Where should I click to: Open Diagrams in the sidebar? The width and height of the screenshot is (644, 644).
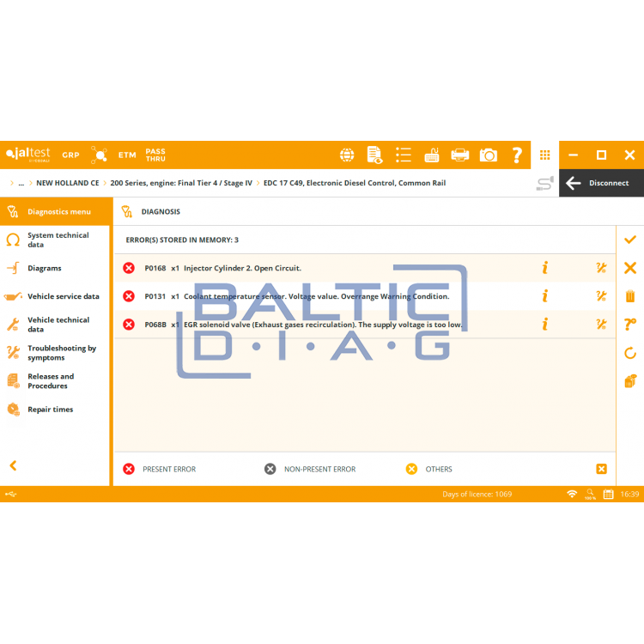[x=55, y=268]
